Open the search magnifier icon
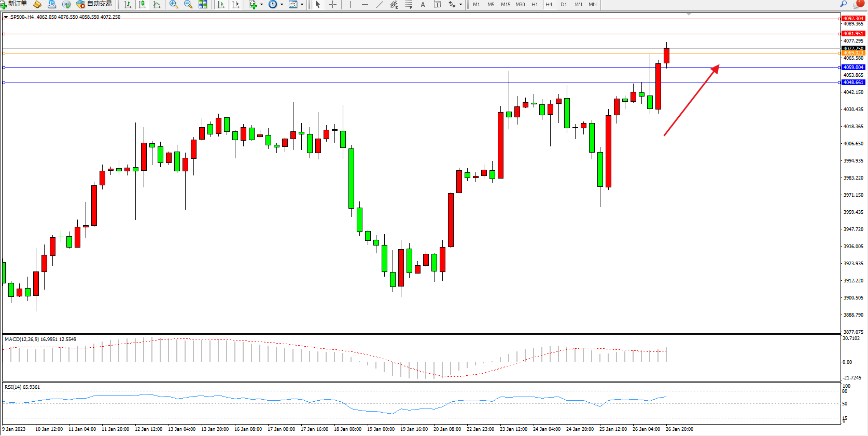868x436 pixels. (x=843, y=4)
